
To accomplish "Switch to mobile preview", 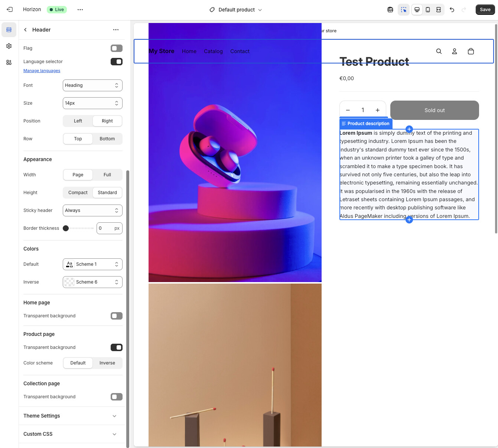I will [428, 10].
